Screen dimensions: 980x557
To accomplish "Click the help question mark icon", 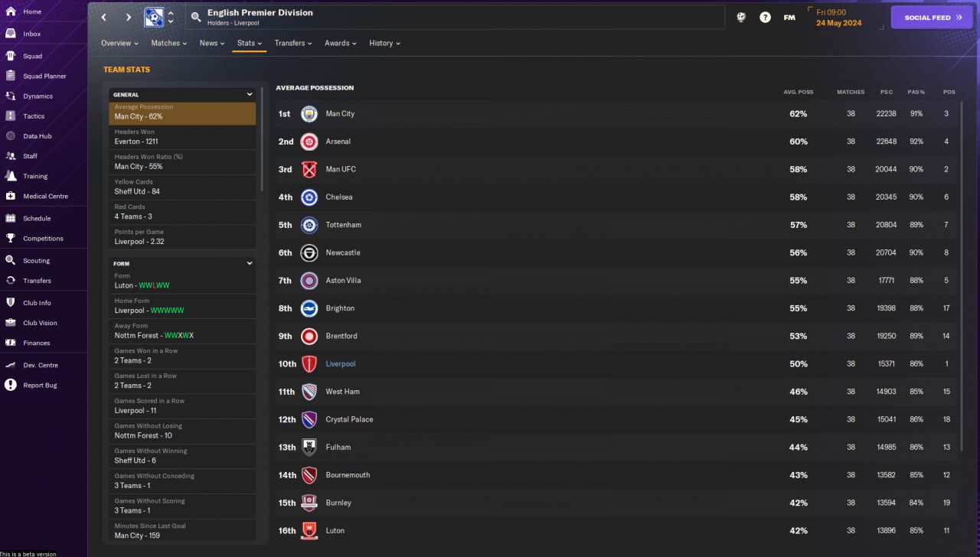I will (x=765, y=17).
